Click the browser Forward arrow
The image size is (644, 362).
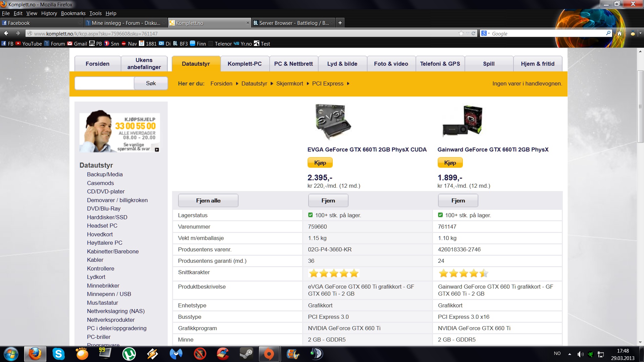click(x=18, y=33)
